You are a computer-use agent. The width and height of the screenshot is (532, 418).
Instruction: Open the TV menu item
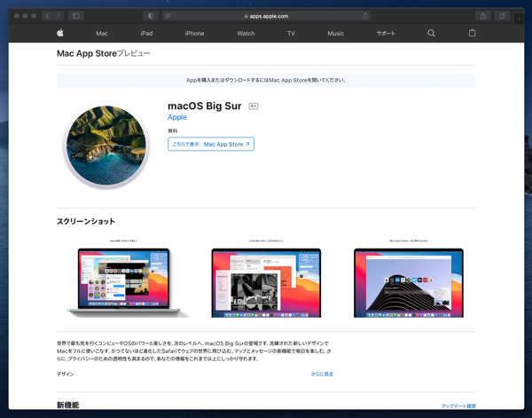[x=291, y=33]
